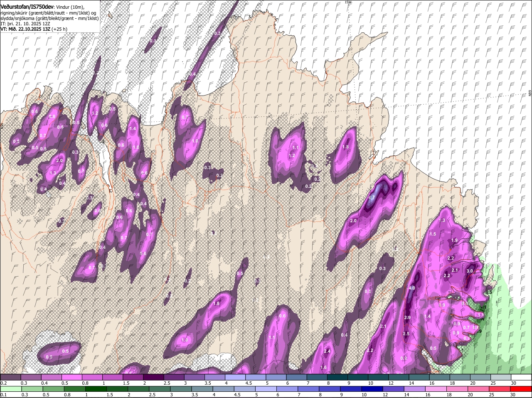Click the 1.6 precipitation value near the bottom edge

click(324, 368)
